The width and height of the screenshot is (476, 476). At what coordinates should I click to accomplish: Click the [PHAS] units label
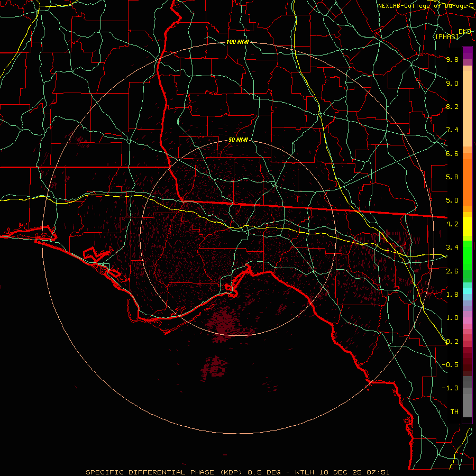click(447, 36)
